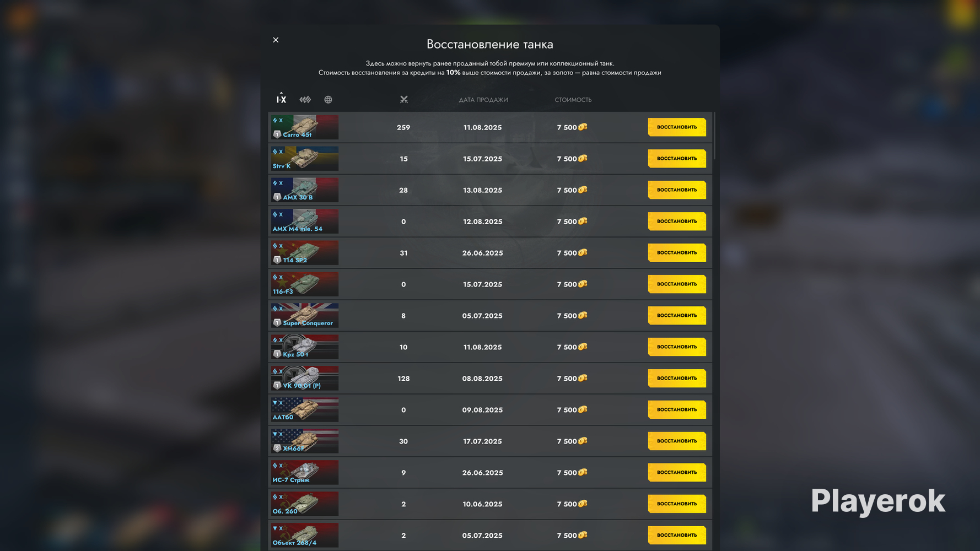
Task: Restore the Объект 268/4 tank
Action: (677, 536)
